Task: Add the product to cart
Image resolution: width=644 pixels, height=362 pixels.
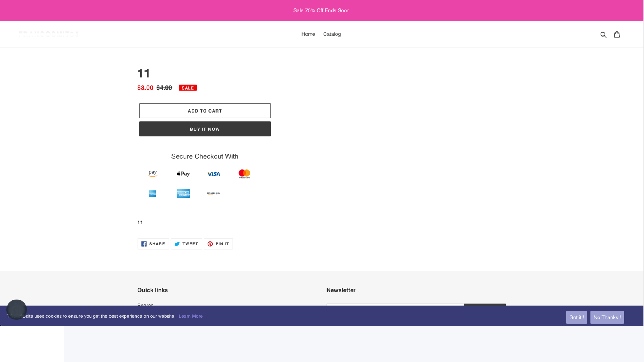Action: coord(205,111)
